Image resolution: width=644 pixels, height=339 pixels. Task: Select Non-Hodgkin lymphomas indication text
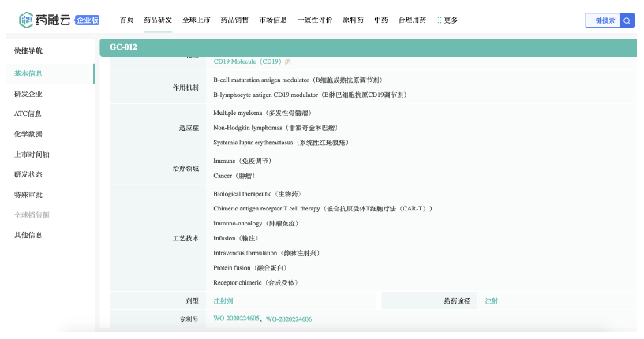277,128
